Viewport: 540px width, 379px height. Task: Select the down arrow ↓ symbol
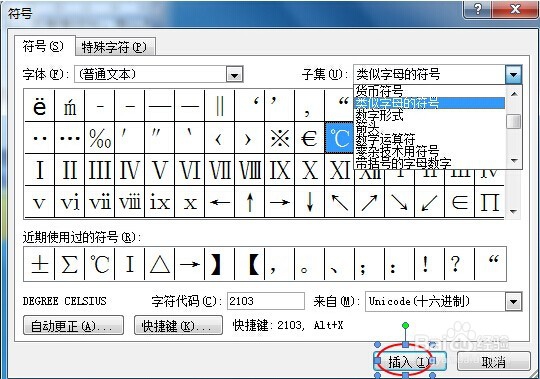pos(310,202)
